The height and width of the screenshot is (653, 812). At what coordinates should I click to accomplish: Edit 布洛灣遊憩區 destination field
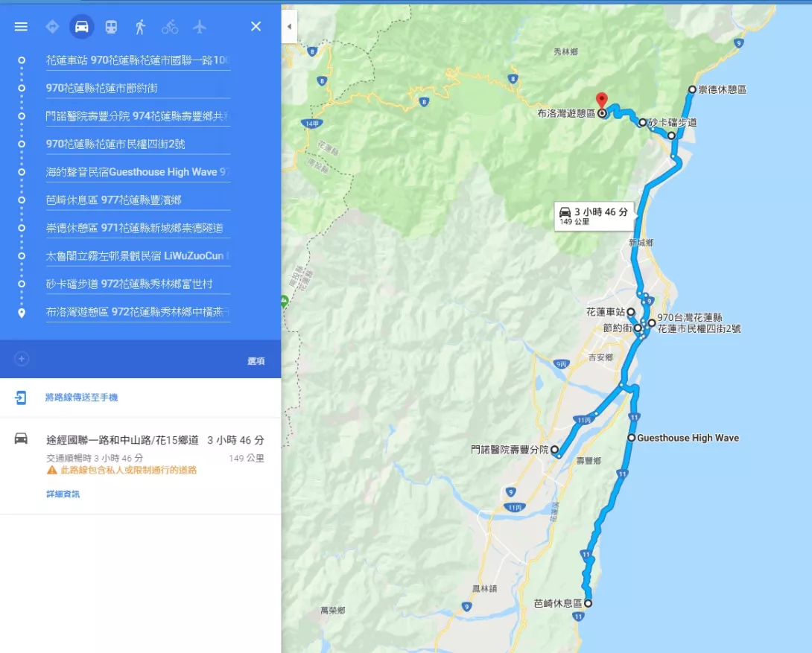click(138, 312)
